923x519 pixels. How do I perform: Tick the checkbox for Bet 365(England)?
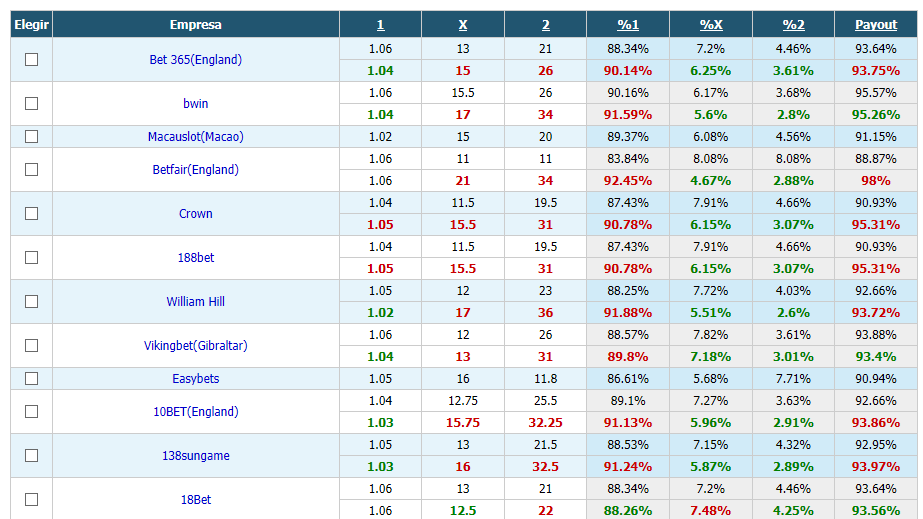tap(32, 59)
